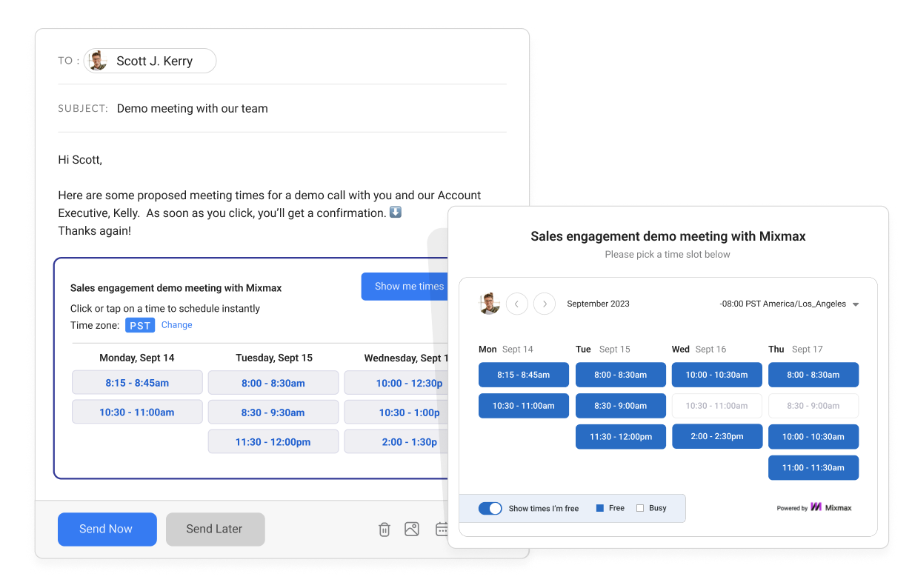The image size is (912, 588).
Task: Toggle Show times I'm free switch
Action: tap(490, 508)
